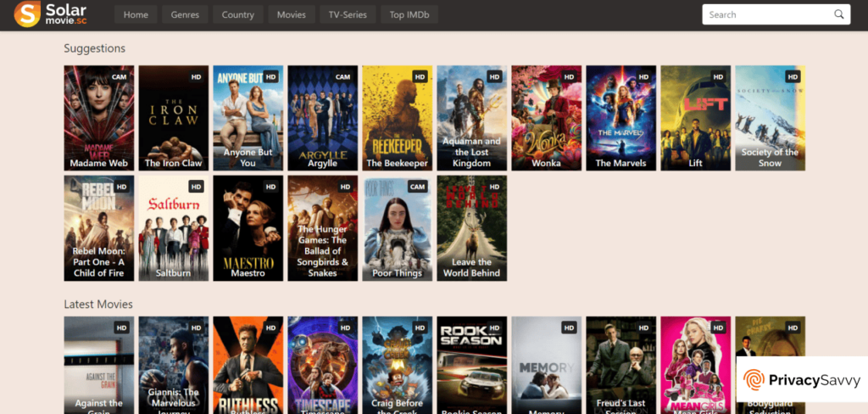Open the Country menu
The width and height of the screenshot is (868, 414).
[238, 15]
